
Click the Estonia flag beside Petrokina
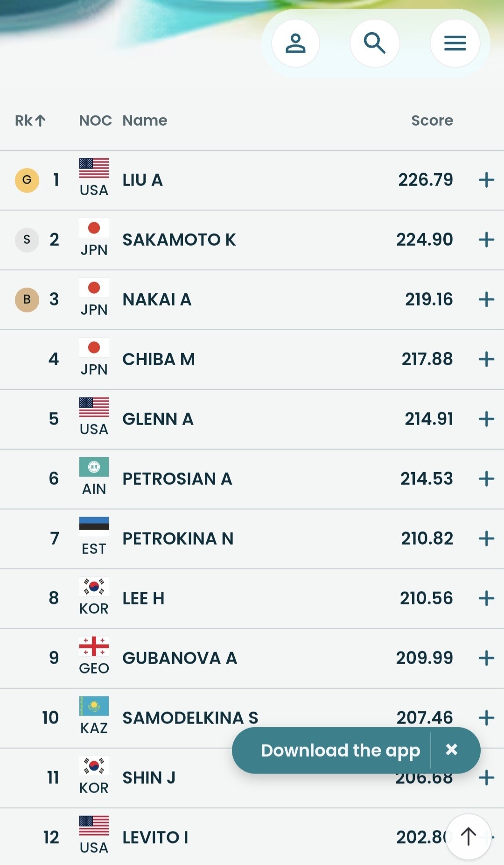tap(94, 526)
